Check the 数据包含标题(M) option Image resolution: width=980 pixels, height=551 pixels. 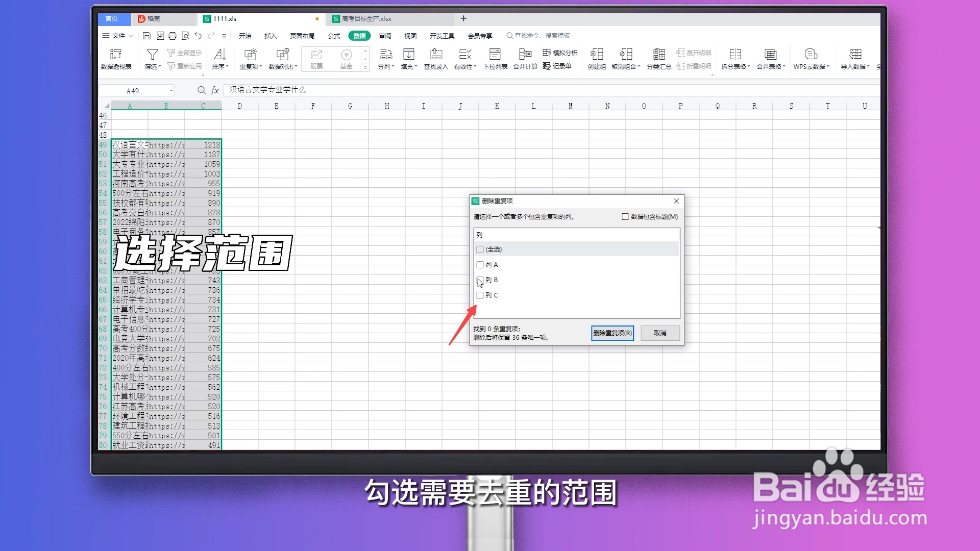click(625, 216)
